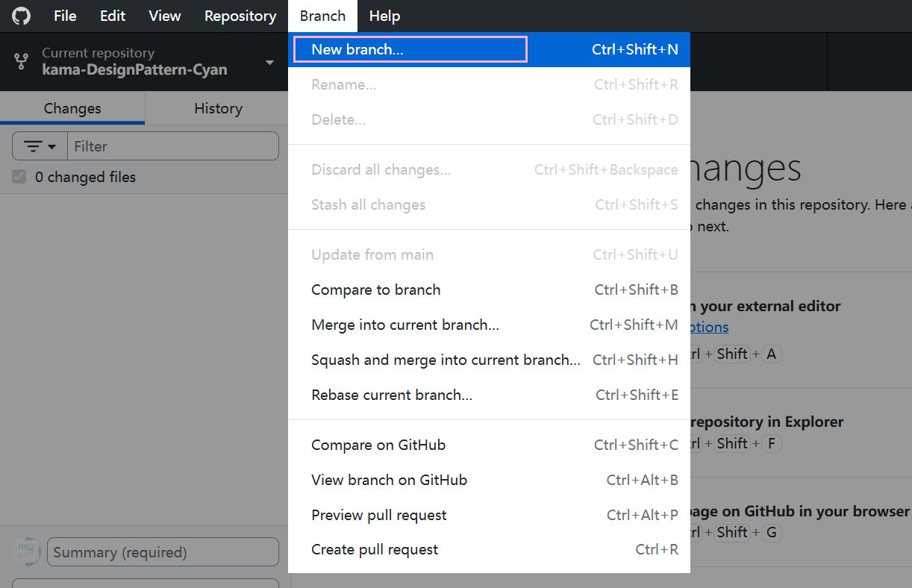
Task: Click the user avatar next to Summary field
Action: pos(28,551)
